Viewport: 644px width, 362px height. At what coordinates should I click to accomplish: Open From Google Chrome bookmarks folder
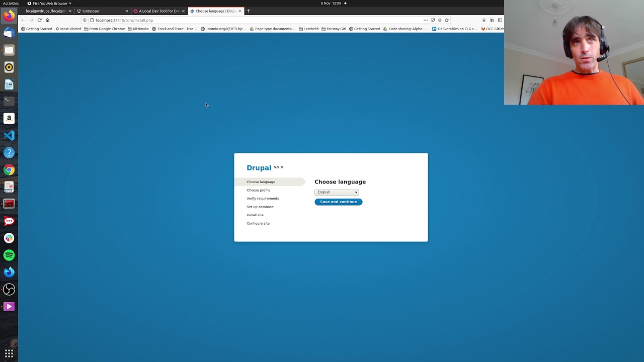point(105,29)
